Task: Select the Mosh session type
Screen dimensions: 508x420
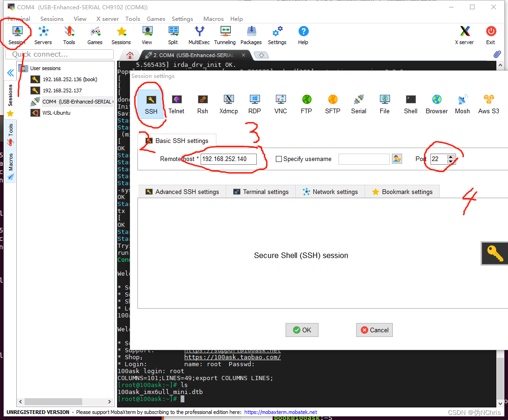Action: (462, 104)
